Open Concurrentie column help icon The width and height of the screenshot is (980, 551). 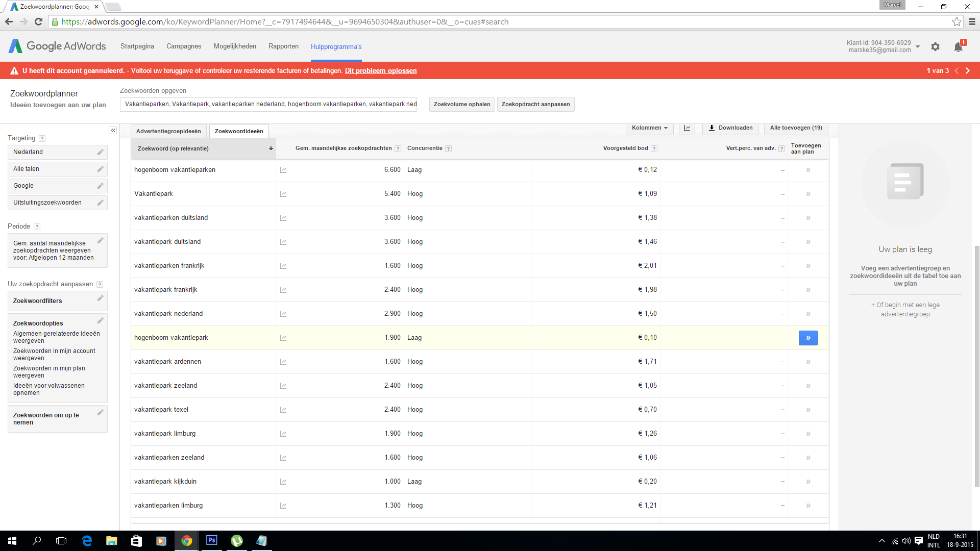coord(448,148)
